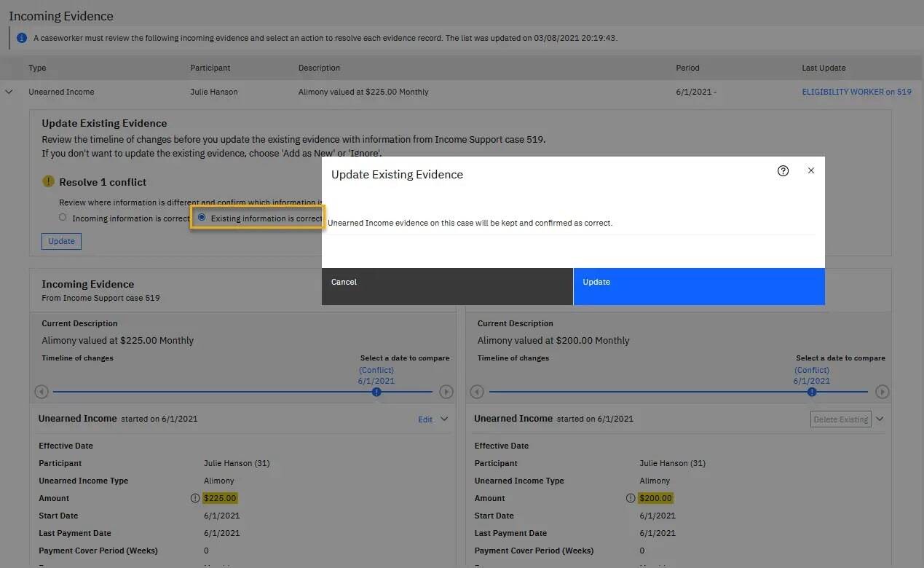Click Julie Hanson (31) in incoming evidence details
Viewport: 924px width, 568px height.
click(x=237, y=463)
